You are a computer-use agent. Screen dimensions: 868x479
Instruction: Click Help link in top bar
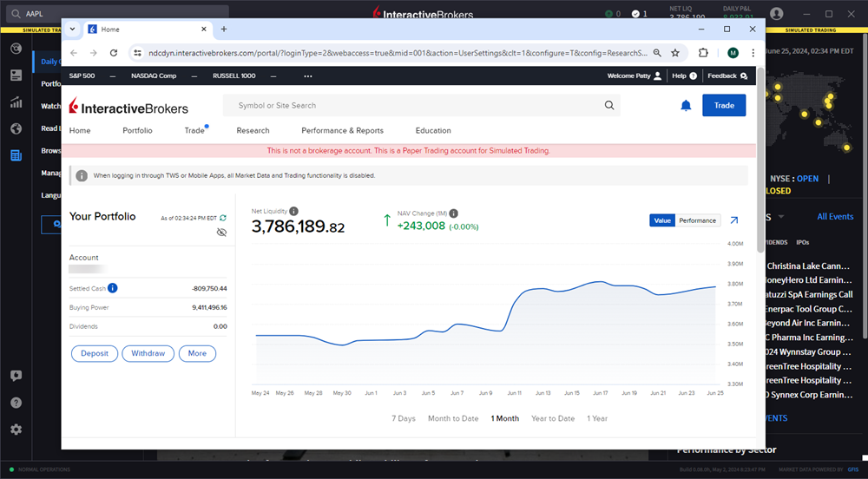point(679,75)
